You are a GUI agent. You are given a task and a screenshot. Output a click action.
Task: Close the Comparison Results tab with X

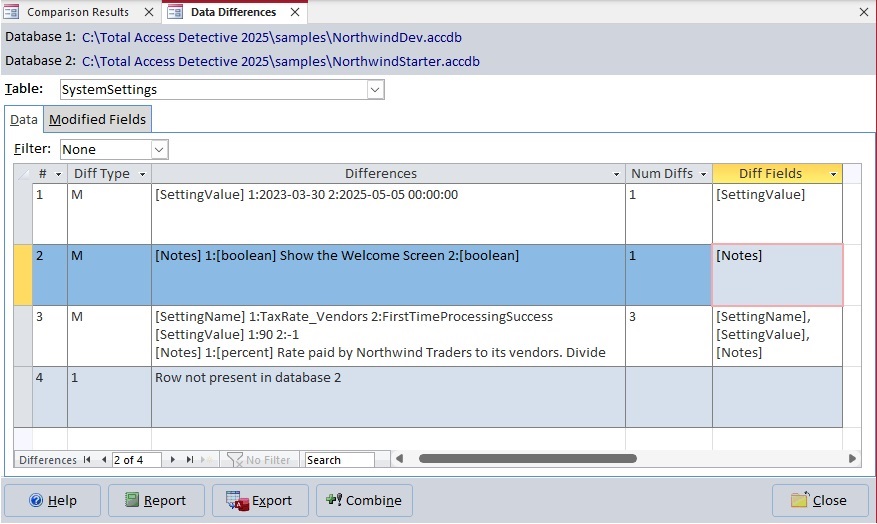148,12
